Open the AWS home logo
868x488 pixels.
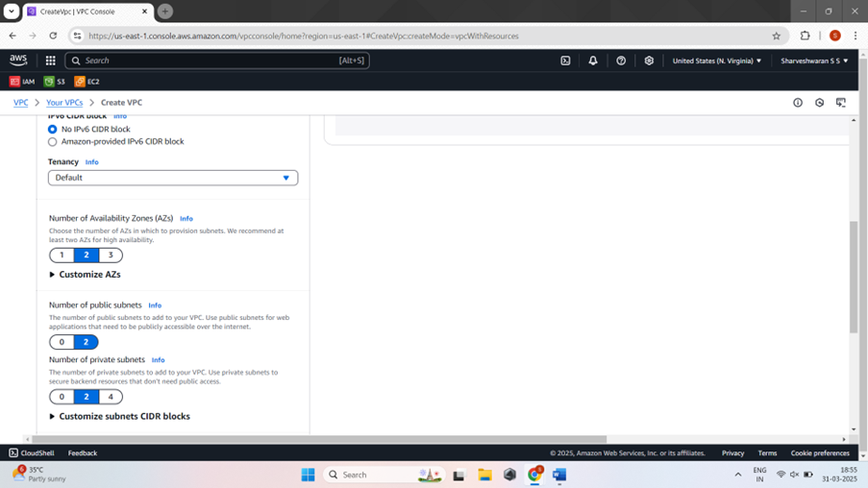click(x=18, y=60)
